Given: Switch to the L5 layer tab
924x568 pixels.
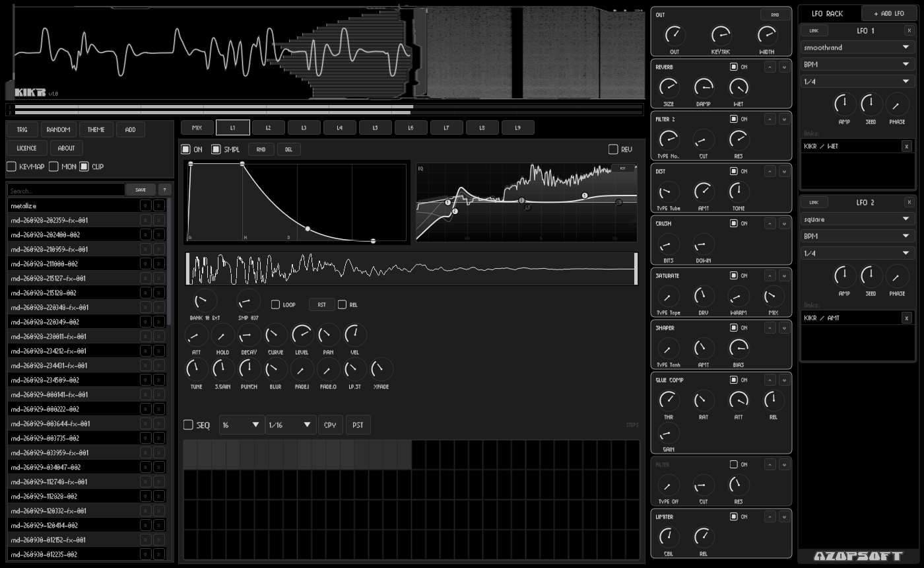Looking at the screenshot, I should 376,127.
